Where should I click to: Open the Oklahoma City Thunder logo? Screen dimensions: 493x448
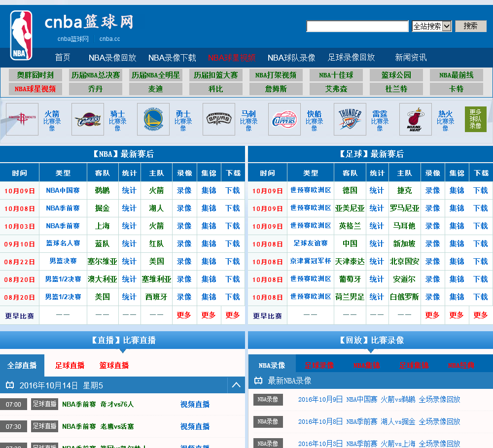click(350, 119)
